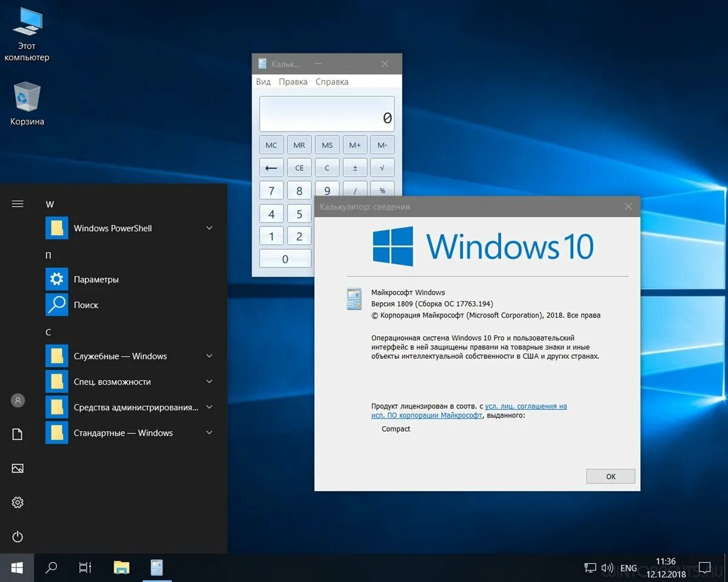Viewport: 728px width, 582px height.
Task: Click the letter П section header
Action: coord(49,256)
